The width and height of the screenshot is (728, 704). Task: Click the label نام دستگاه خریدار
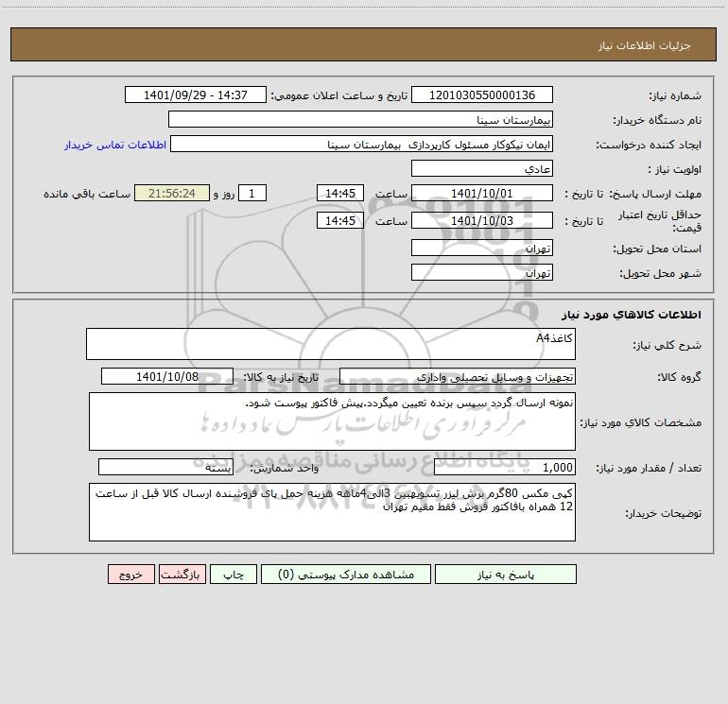pos(657,121)
